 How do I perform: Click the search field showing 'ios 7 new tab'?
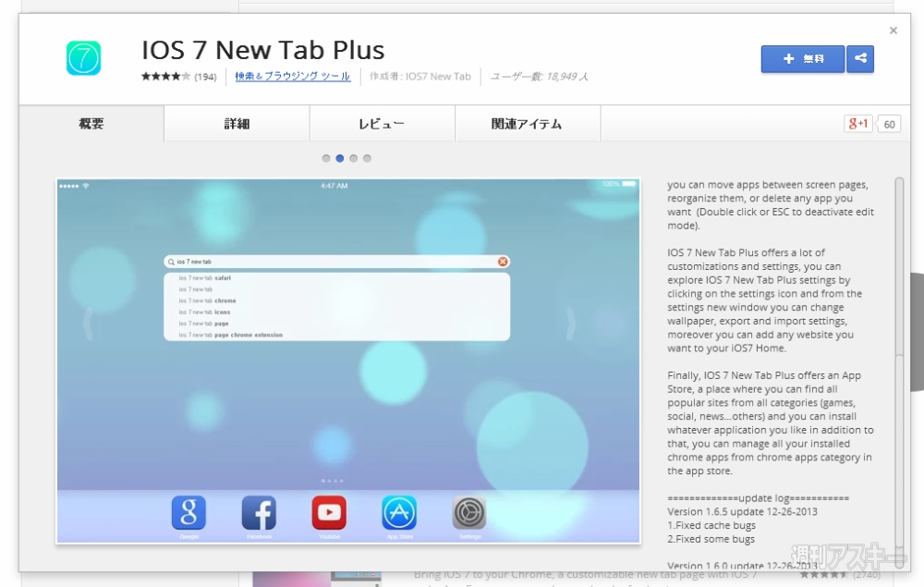(336, 262)
